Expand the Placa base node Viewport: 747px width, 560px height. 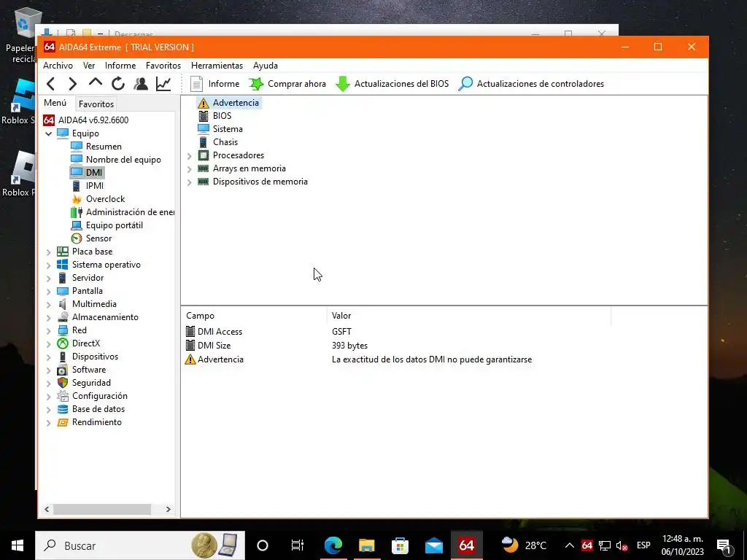click(x=49, y=252)
